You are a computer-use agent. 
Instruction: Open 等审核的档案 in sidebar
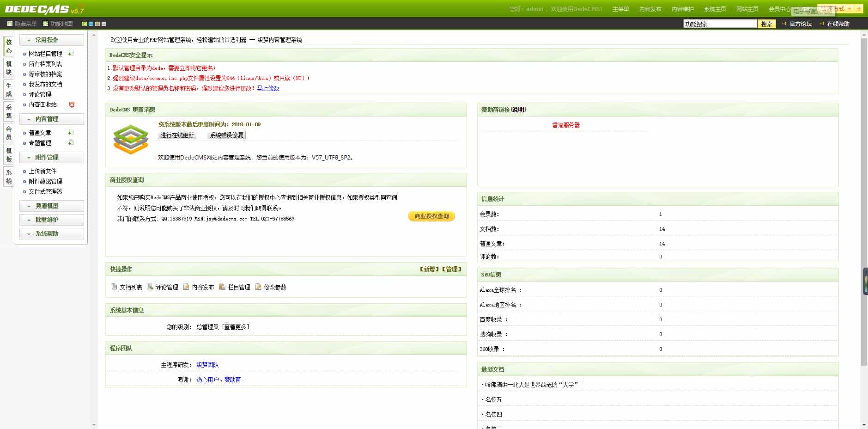tap(45, 74)
